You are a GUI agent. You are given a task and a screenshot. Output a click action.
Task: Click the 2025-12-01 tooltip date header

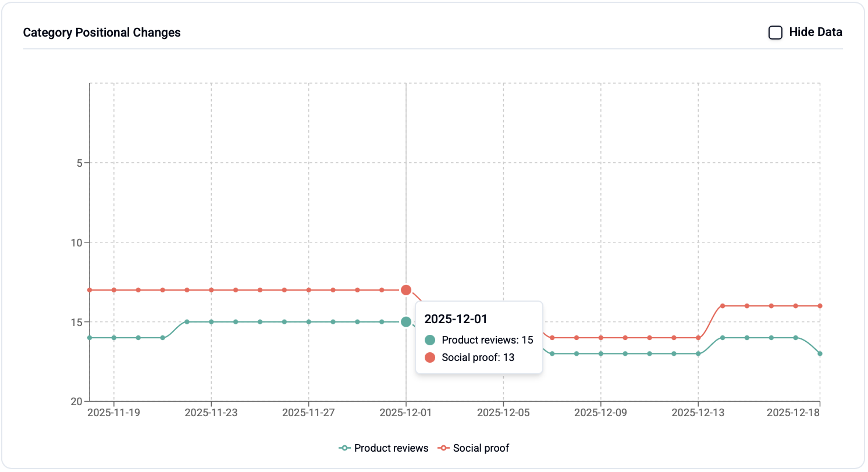pos(456,319)
